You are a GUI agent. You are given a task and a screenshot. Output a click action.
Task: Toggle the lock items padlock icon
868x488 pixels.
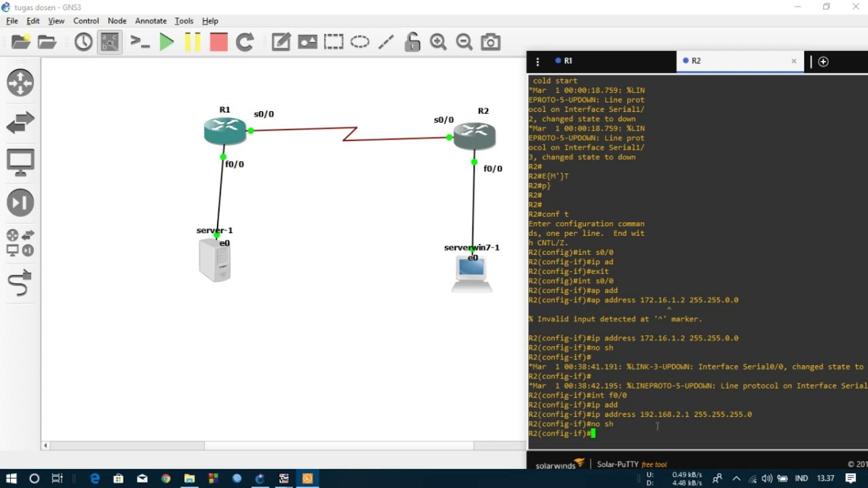click(x=412, y=42)
